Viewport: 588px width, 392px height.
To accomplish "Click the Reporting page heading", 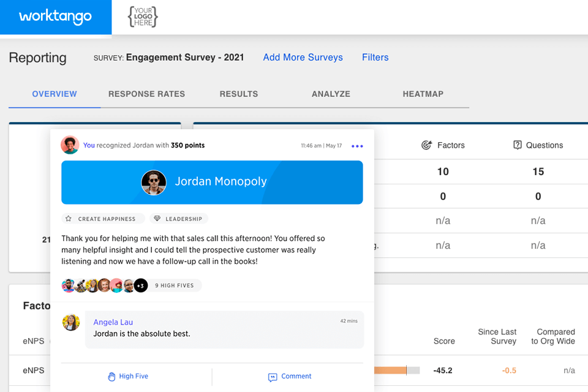I will point(37,58).
